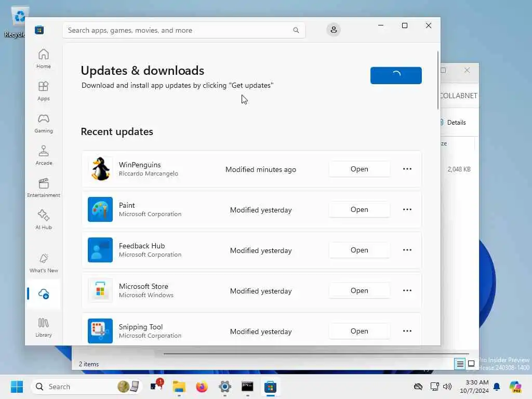Open File Explorer from the taskbar
This screenshot has width=532, height=399.
pyautogui.click(x=179, y=387)
